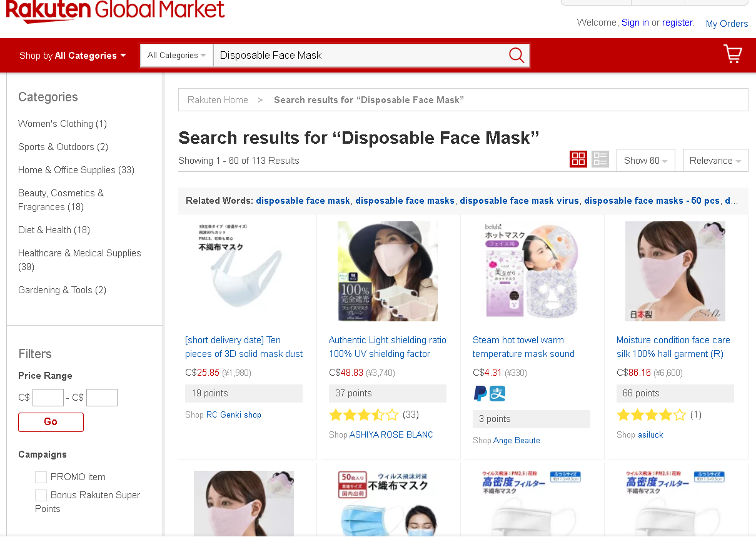This screenshot has width=756, height=537.
Task: Expand All Categories search dropdown
Action: 176,56
